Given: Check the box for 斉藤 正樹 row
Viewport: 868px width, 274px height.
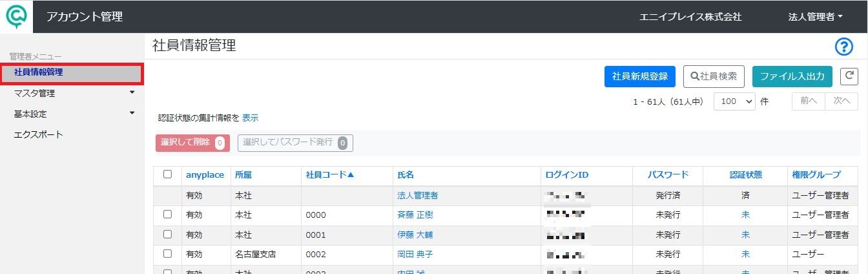Looking at the screenshot, I should point(168,215).
